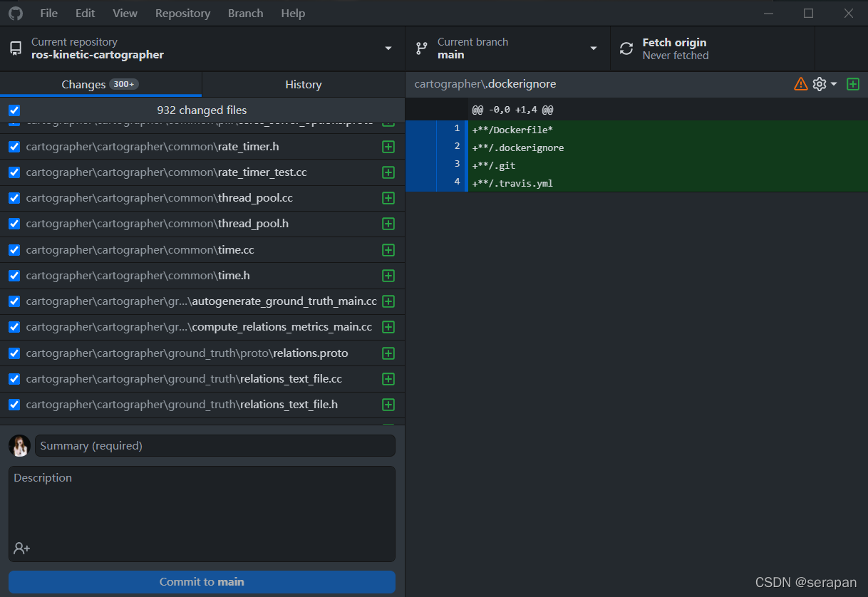Viewport: 868px width, 597px height.
Task: Click the Commit to main button
Action: (x=202, y=582)
